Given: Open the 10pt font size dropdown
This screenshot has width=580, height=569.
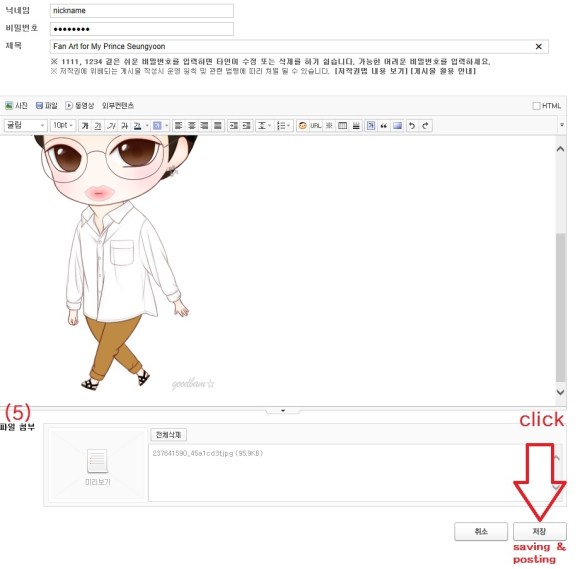Looking at the screenshot, I should click(63, 126).
